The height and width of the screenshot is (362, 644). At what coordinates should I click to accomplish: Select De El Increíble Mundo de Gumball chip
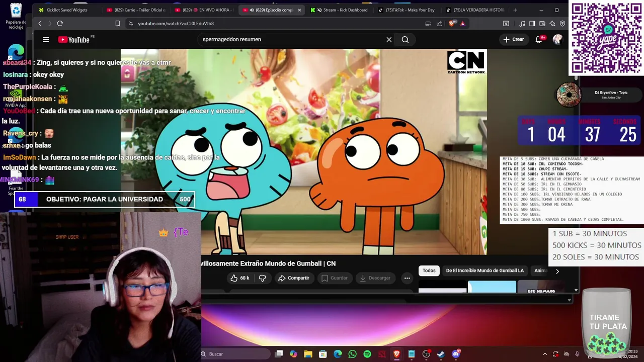tap(485, 270)
